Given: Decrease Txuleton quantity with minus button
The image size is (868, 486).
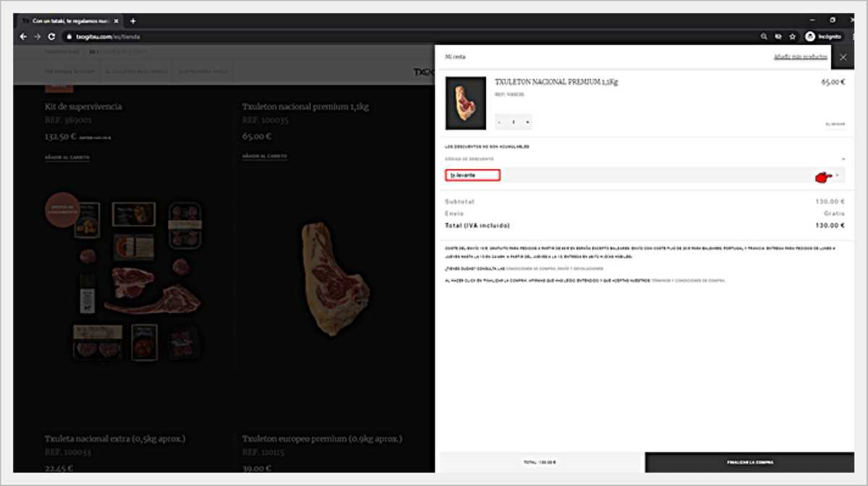Looking at the screenshot, I should point(500,122).
